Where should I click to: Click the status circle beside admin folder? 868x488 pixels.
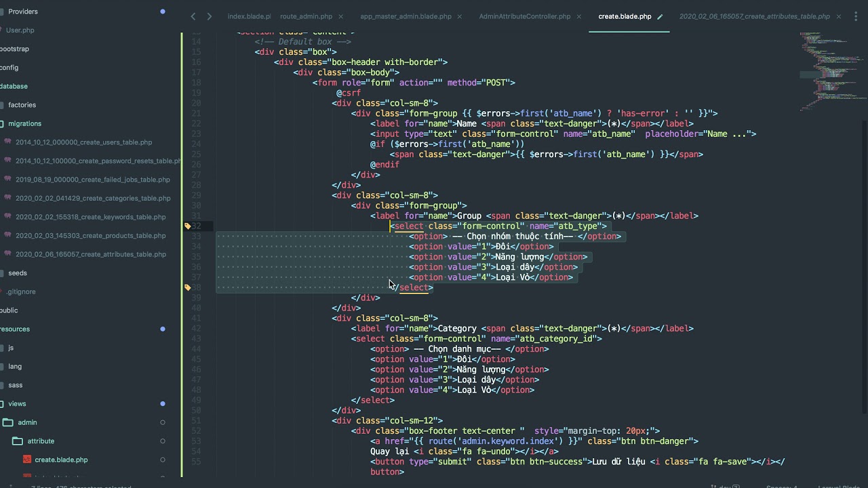point(163,422)
